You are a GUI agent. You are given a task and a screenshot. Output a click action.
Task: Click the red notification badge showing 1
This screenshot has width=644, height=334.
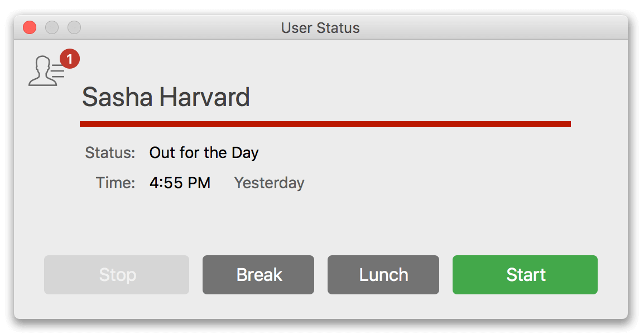[x=70, y=59]
